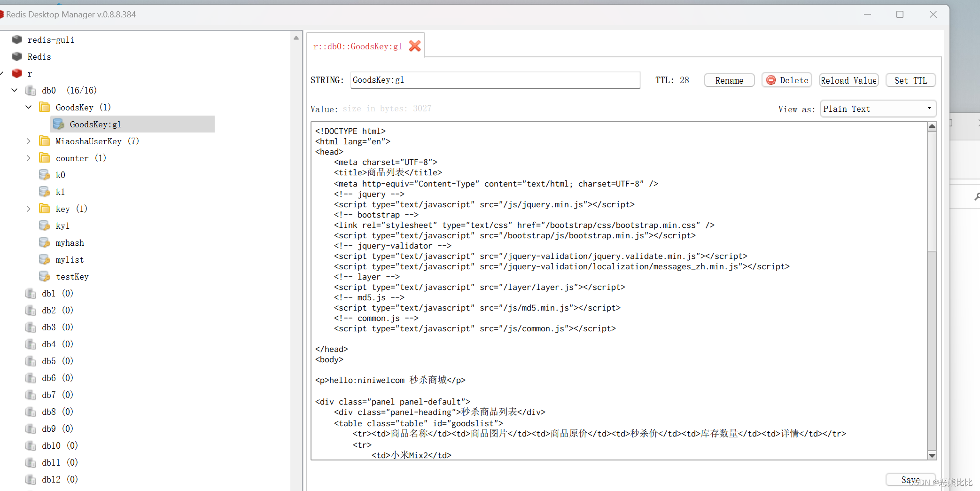Select the testKey label
980x491 pixels.
[x=72, y=277]
